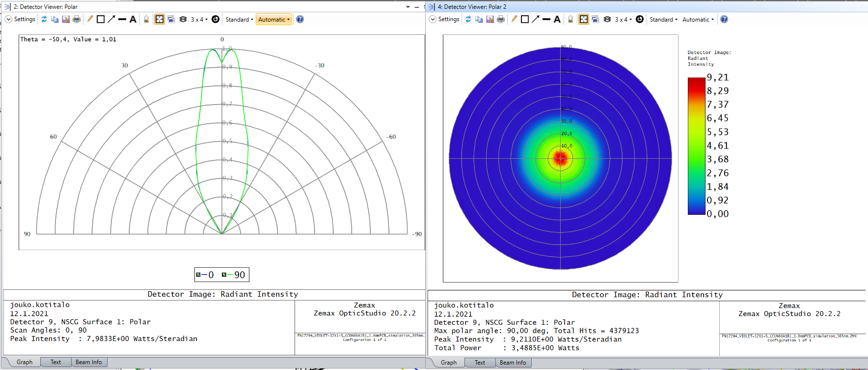Click reset circular arrow in Polar 2 window
The image size is (868, 370).
pyautogui.click(x=640, y=19)
